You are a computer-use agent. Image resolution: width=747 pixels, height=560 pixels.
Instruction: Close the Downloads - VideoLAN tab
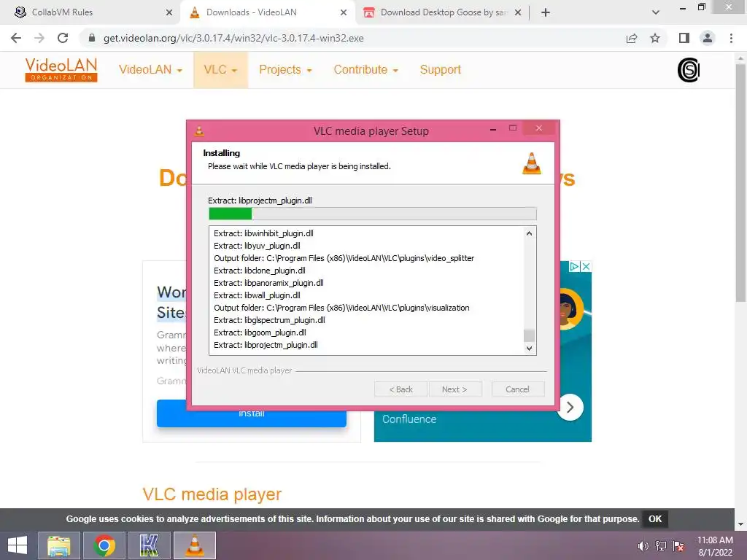tap(344, 12)
